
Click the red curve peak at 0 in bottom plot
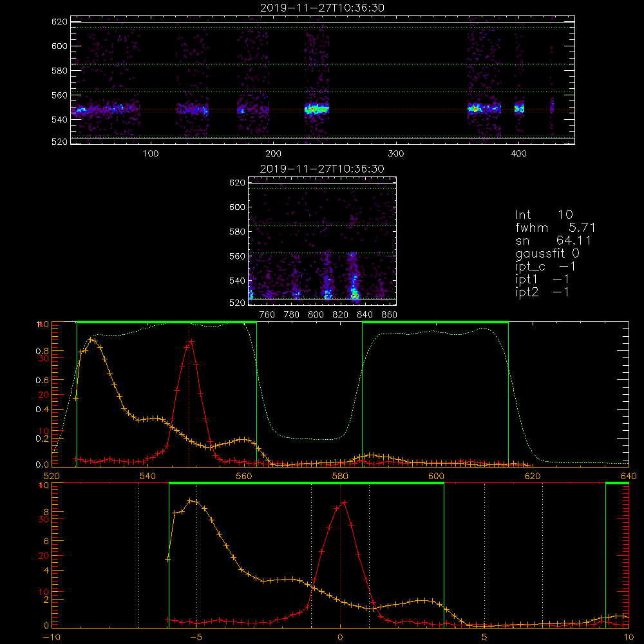tap(344, 502)
